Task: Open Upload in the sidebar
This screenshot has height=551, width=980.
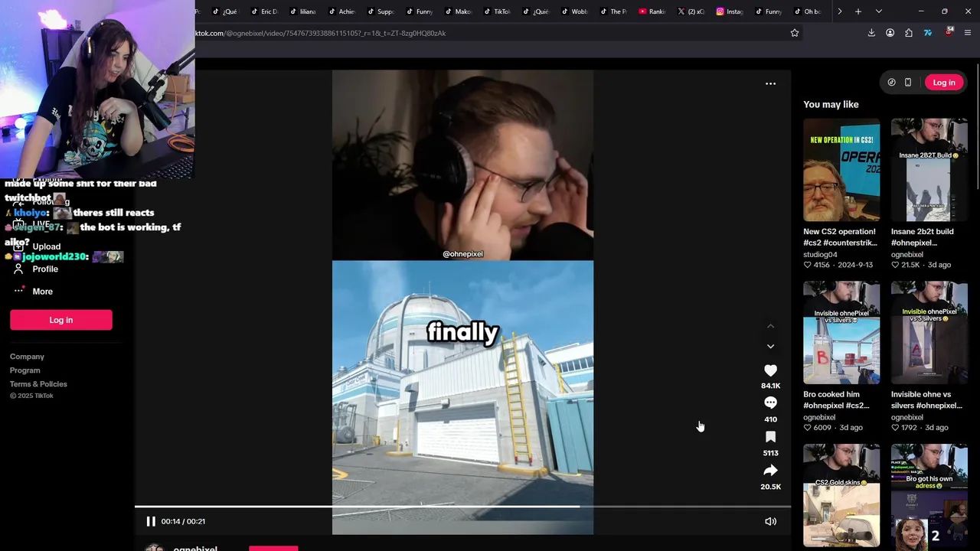Action: (x=46, y=246)
